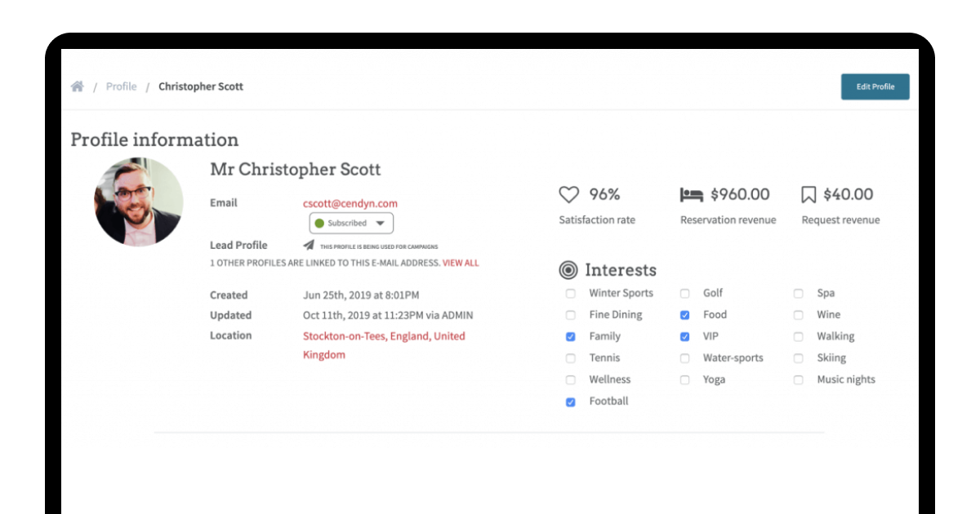Enable the Golf interest checkbox
This screenshot has width=980, height=514.
[x=684, y=293]
